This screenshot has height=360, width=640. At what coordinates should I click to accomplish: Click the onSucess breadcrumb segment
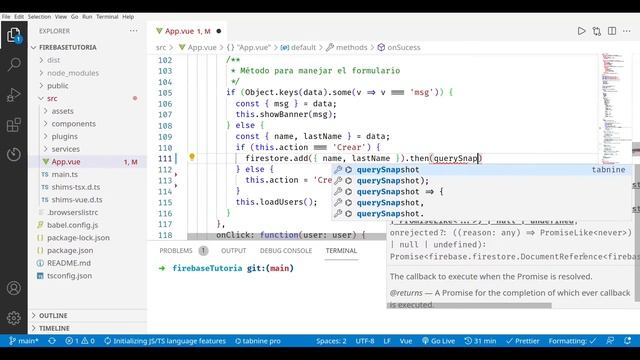(x=399, y=47)
